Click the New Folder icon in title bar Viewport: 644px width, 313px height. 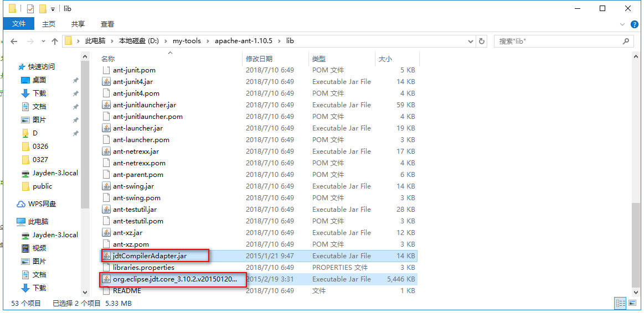43,9
